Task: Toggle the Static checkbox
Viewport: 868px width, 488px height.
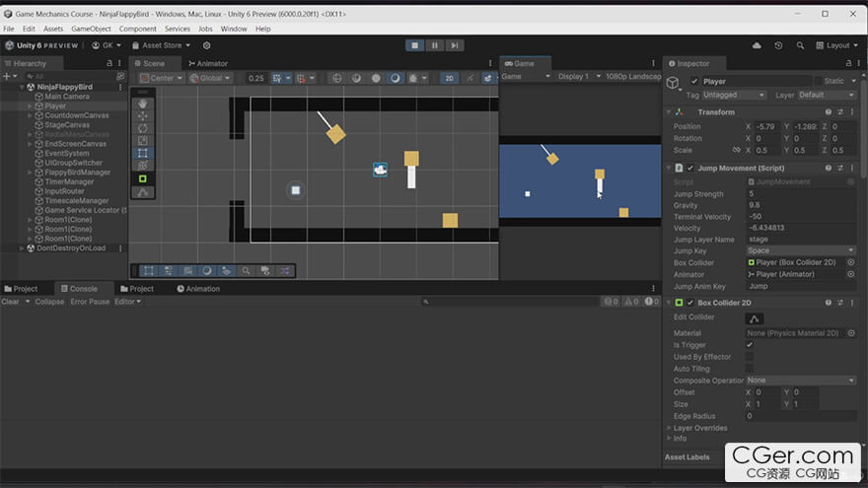Action: [x=818, y=81]
